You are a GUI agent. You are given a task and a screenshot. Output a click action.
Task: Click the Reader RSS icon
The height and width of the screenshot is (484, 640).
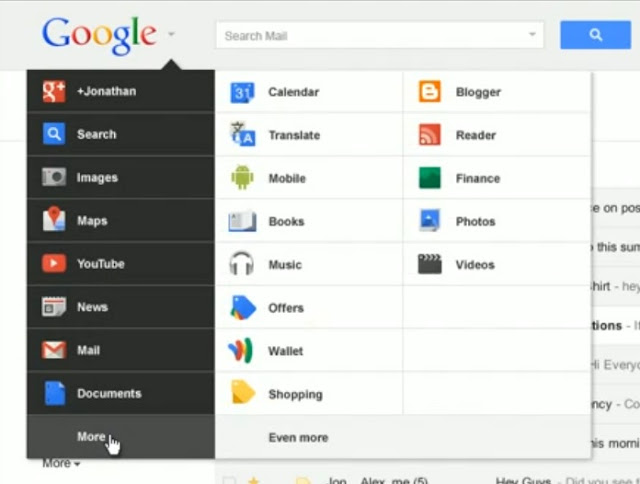(x=430, y=135)
